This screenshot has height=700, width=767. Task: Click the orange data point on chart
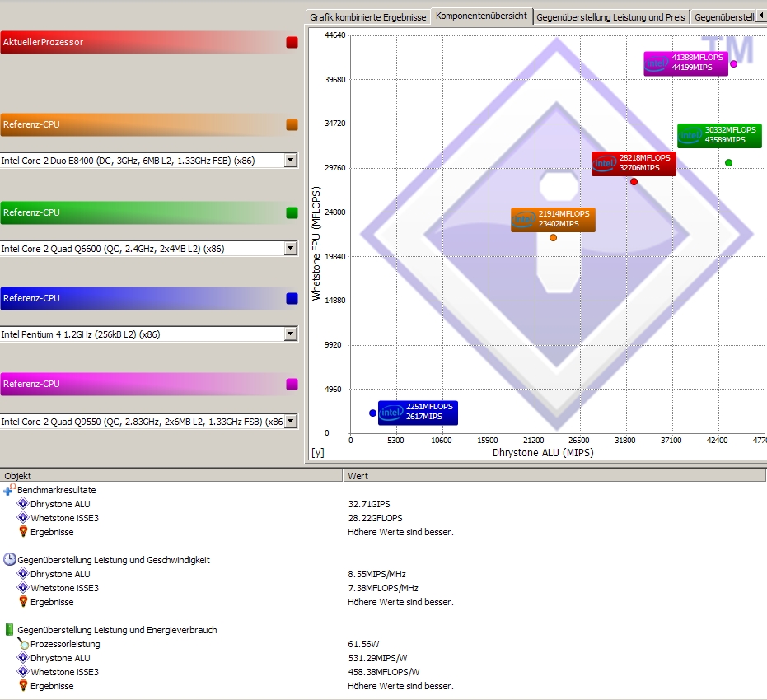pyautogui.click(x=554, y=237)
